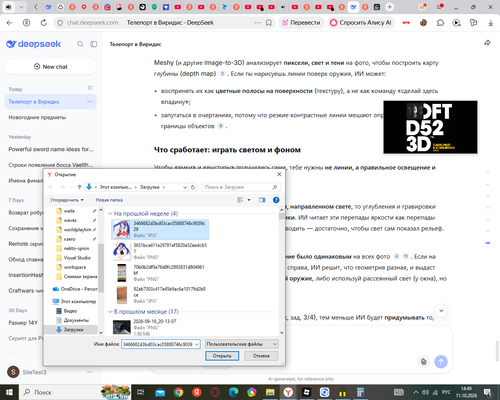Click Отмена button in file dialog
This screenshot has height=400, width=500.
click(261, 356)
